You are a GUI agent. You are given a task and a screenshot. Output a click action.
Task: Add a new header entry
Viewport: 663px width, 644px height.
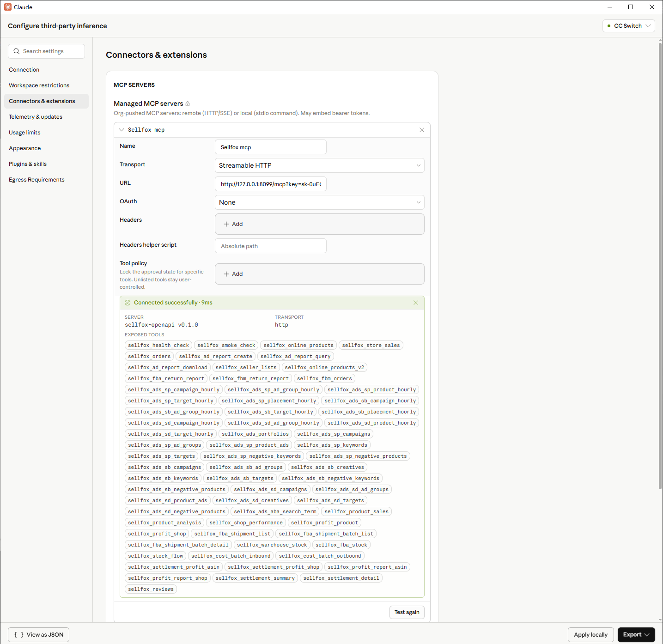click(233, 224)
